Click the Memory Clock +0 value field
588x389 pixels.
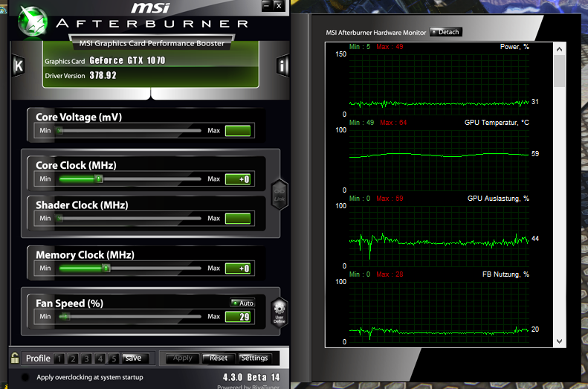pyautogui.click(x=238, y=269)
